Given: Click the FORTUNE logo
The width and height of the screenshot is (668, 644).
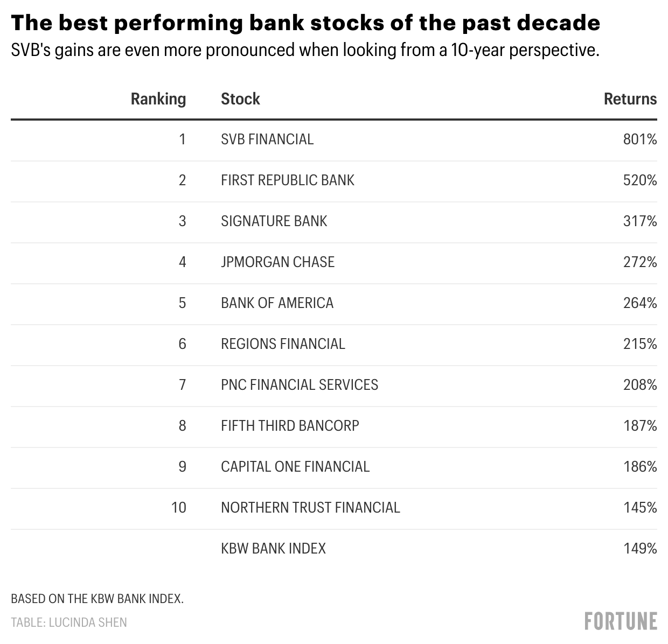Looking at the screenshot, I should point(621,621).
